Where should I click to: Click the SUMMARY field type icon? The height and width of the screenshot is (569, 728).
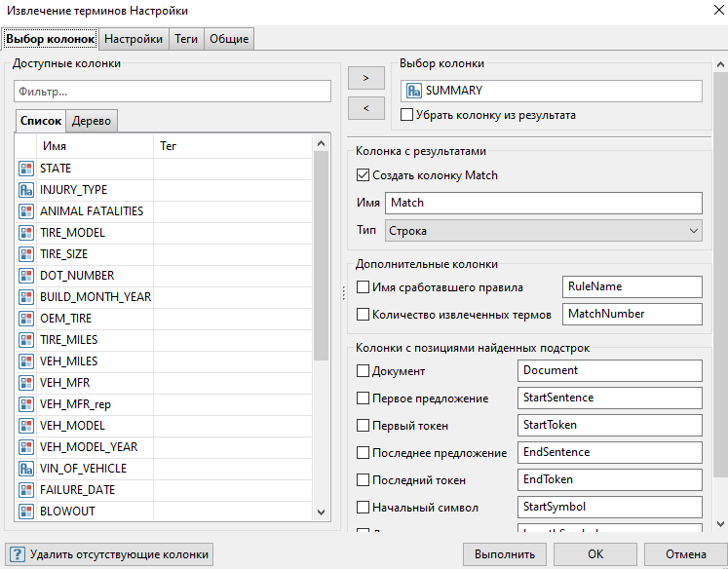click(413, 91)
